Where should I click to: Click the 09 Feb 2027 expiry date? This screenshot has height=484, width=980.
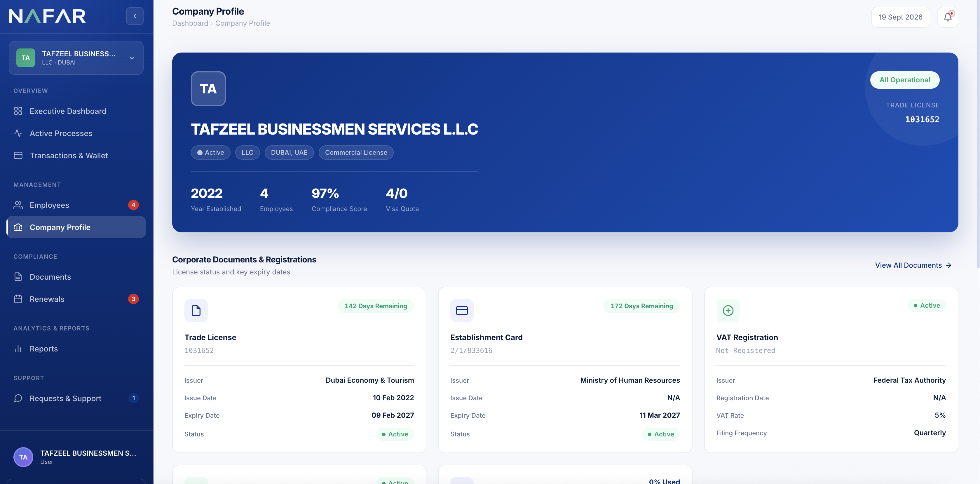[393, 415]
